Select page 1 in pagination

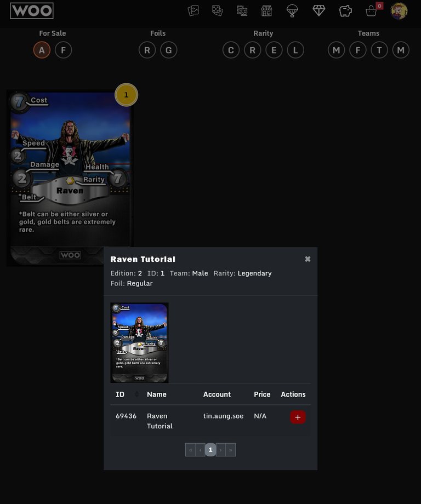(x=210, y=450)
